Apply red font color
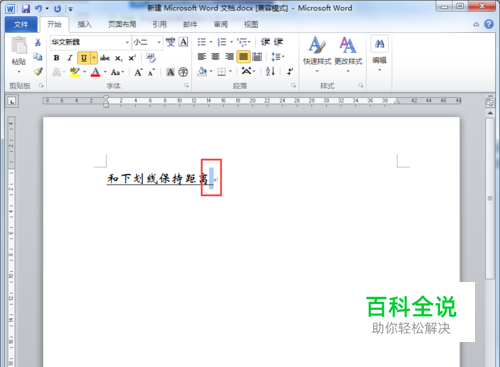The image size is (500, 367). (x=95, y=72)
